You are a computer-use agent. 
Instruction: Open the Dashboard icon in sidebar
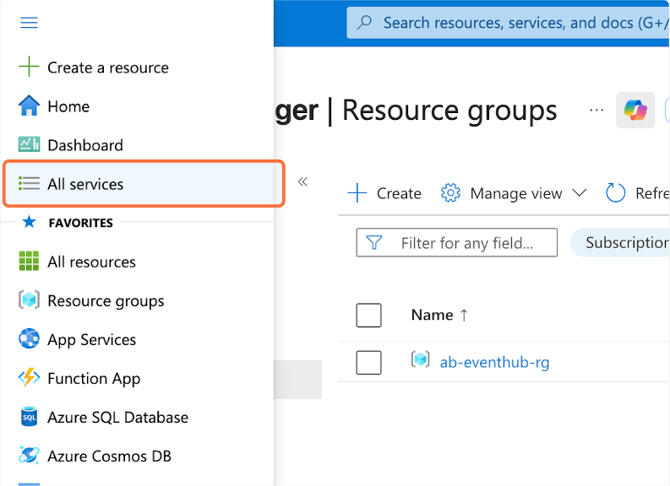click(x=29, y=145)
